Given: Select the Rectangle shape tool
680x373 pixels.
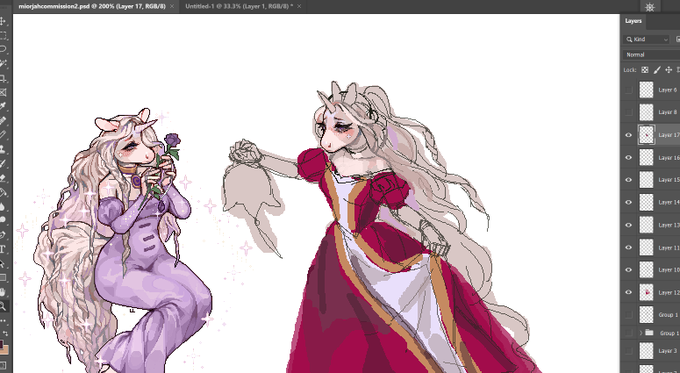Looking at the screenshot, I should (3, 278).
